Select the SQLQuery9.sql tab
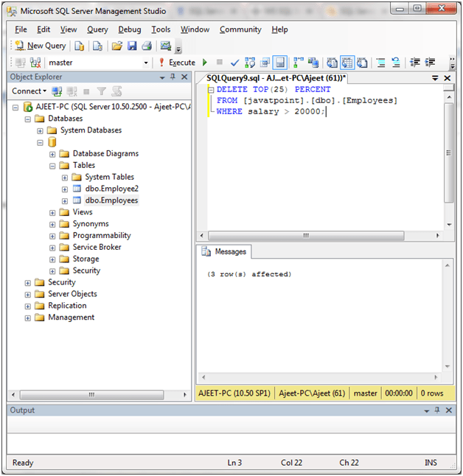Image resolution: width=463 pixels, height=476 pixels. pos(276,78)
